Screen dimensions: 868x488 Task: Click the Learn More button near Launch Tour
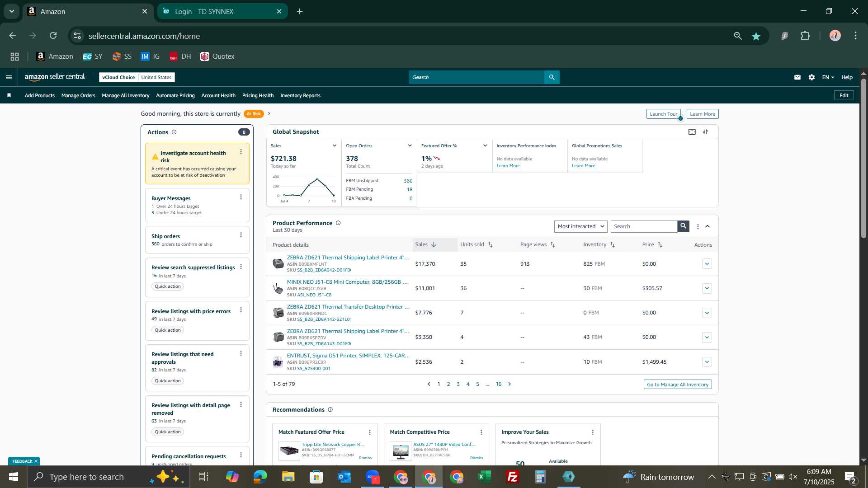coord(703,114)
